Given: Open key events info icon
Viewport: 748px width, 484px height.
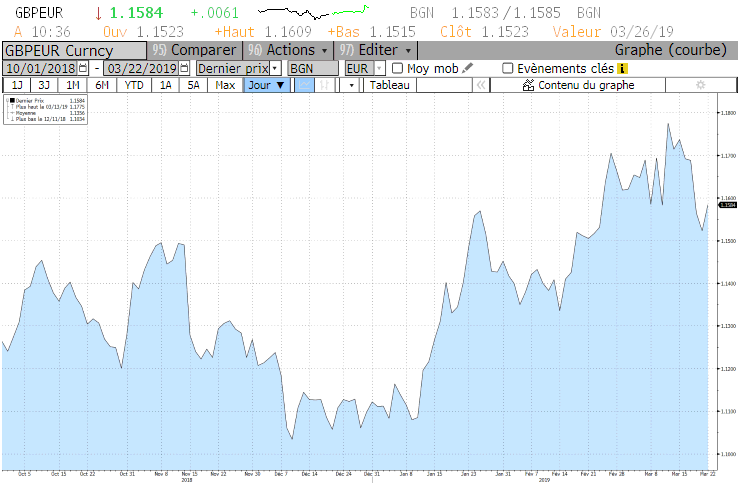Looking at the screenshot, I should 622,69.
